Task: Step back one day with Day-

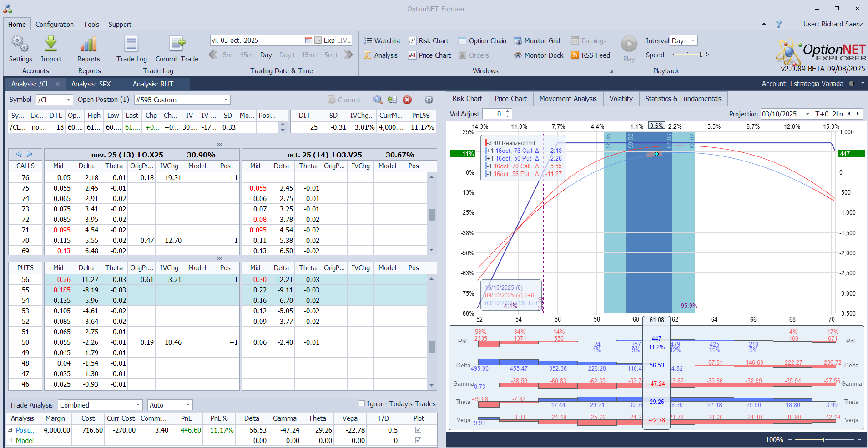Action: [x=267, y=55]
